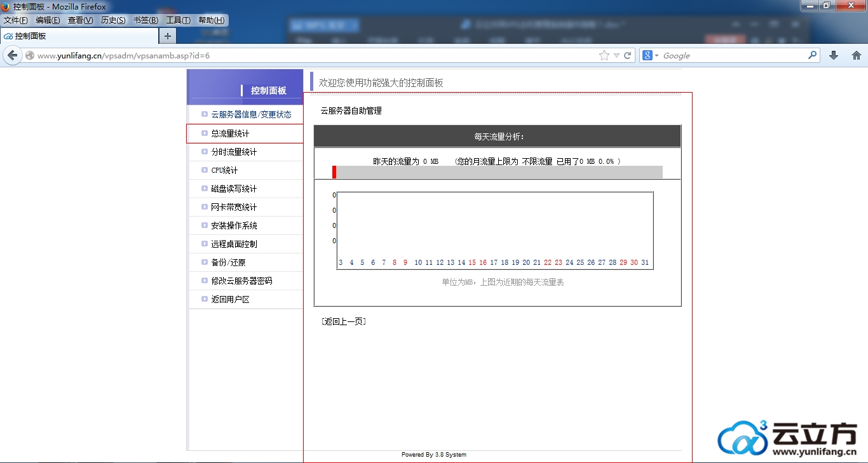
Task: Click the URL address field
Action: (x=316, y=55)
